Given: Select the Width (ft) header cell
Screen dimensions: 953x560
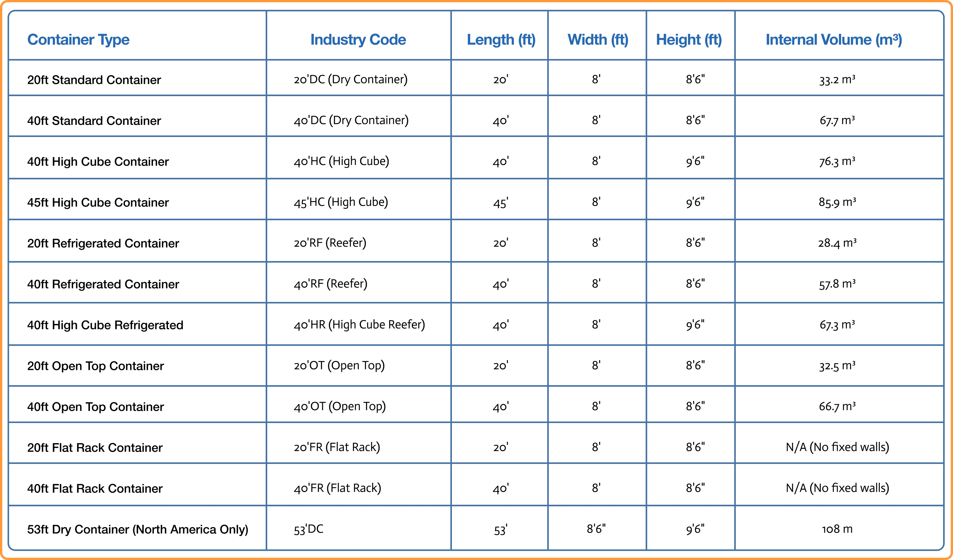Looking at the screenshot, I should [598, 40].
